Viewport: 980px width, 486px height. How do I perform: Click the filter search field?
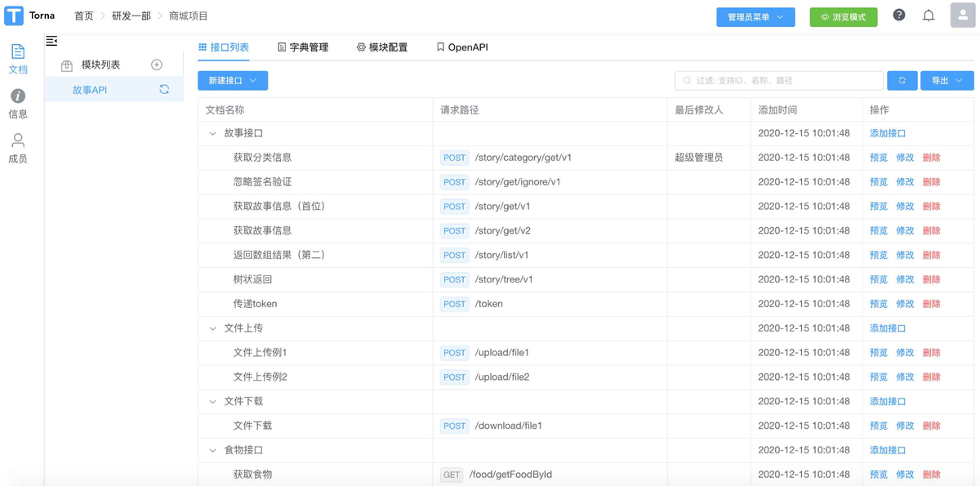coord(779,81)
